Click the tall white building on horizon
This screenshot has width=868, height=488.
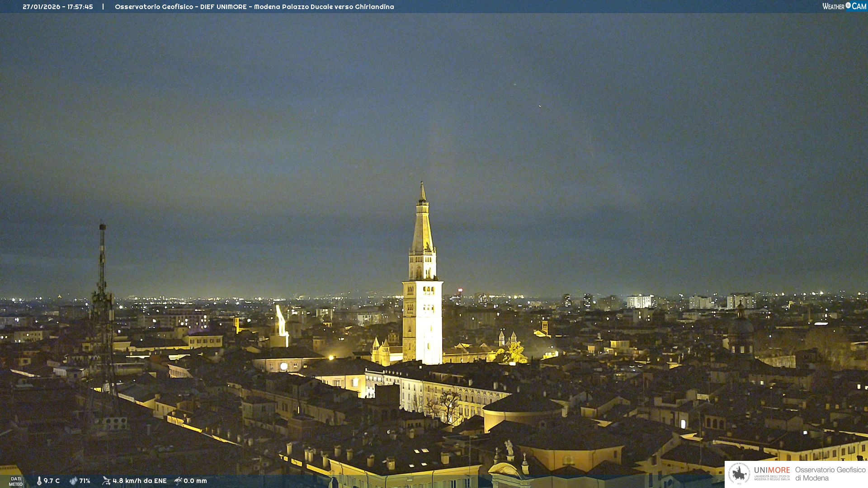[x=639, y=301]
